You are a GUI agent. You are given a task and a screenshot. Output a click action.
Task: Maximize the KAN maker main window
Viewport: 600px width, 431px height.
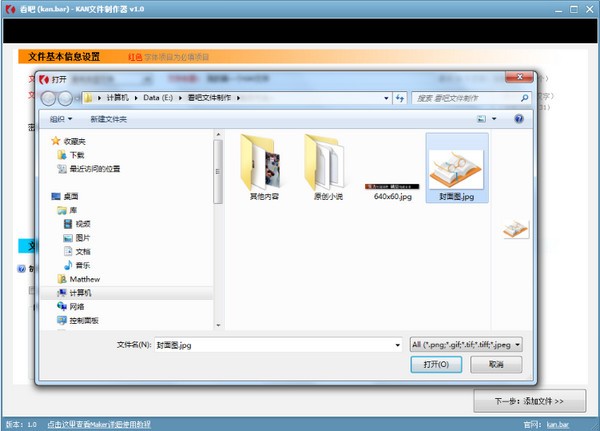click(x=574, y=10)
